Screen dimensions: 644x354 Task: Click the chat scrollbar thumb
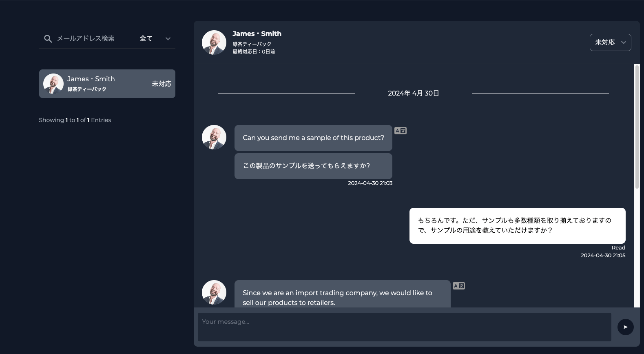coord(637,127)
